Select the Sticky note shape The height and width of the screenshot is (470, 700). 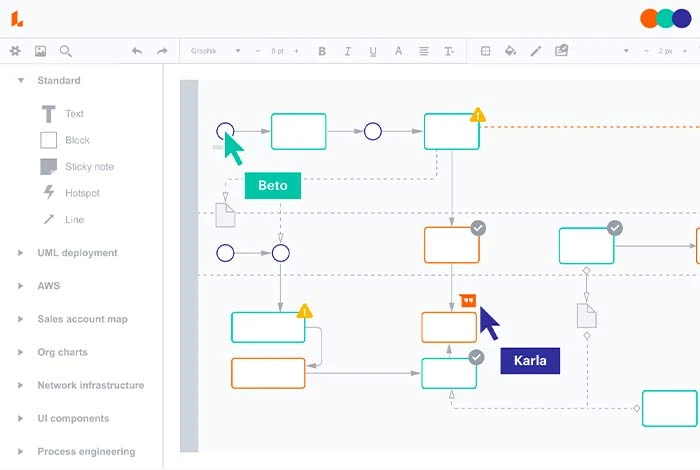(89, 167)
